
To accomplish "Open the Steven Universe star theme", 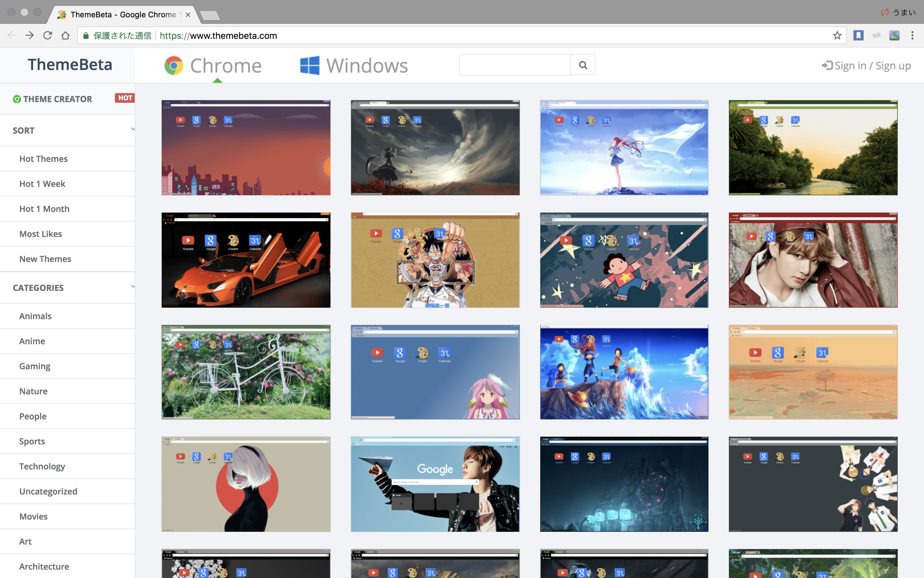I will [x=624, y=260].
